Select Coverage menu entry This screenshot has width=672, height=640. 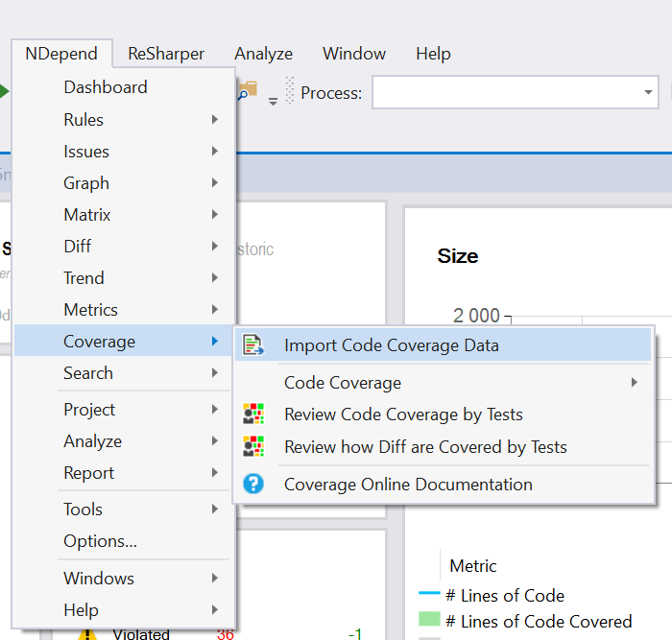[x=124, y=342]
